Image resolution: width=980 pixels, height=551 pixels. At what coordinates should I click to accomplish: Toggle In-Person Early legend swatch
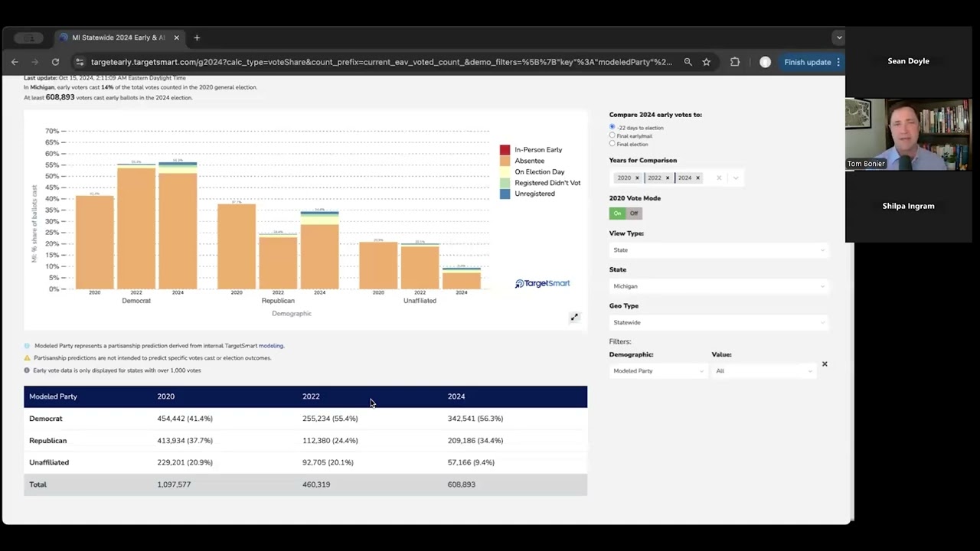pos(505,150)
